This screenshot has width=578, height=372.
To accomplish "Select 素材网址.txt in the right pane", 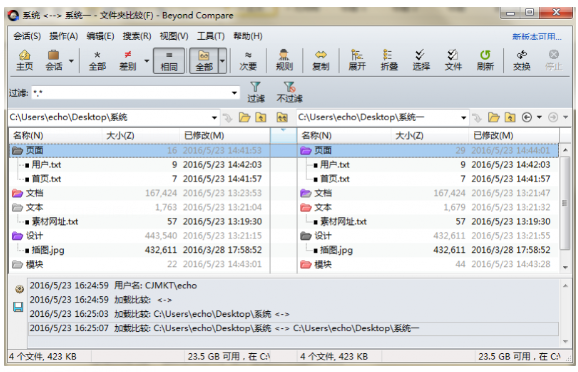I will [x=343, y=222].
